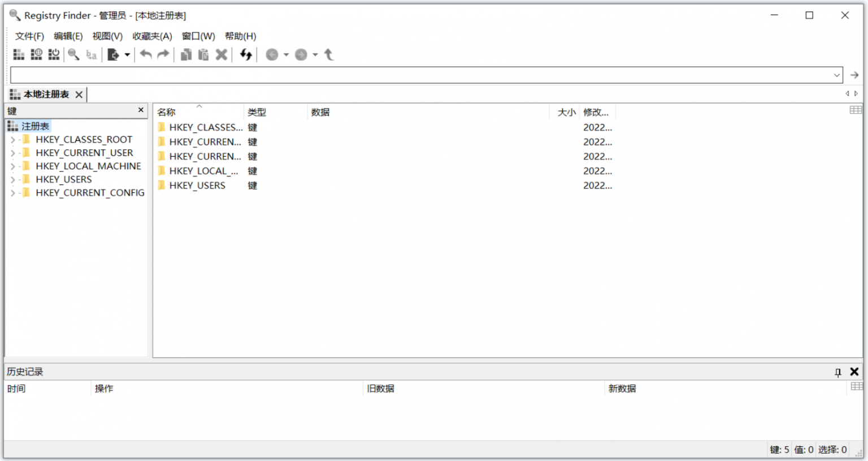
Task: Refresh the registry view
Action: tap(245, 54)
